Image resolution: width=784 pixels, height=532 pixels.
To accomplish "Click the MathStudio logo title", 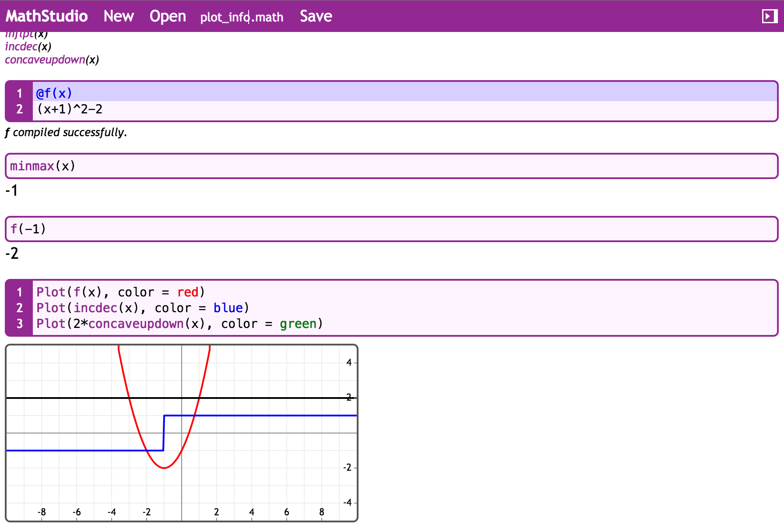I will pos(46,17).
